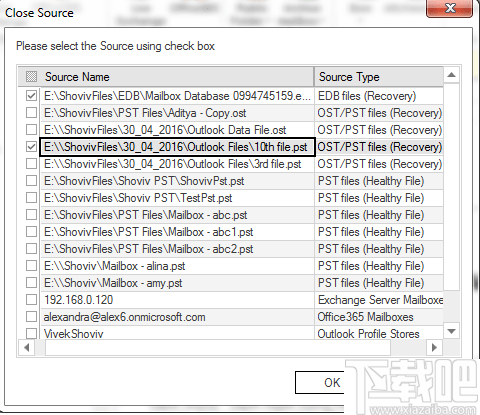The width and height of the screenshot is (480, 415).
Task: Click the horizontal scrollbar thumb
Action: pyautogui.click(x=218, y=348)
